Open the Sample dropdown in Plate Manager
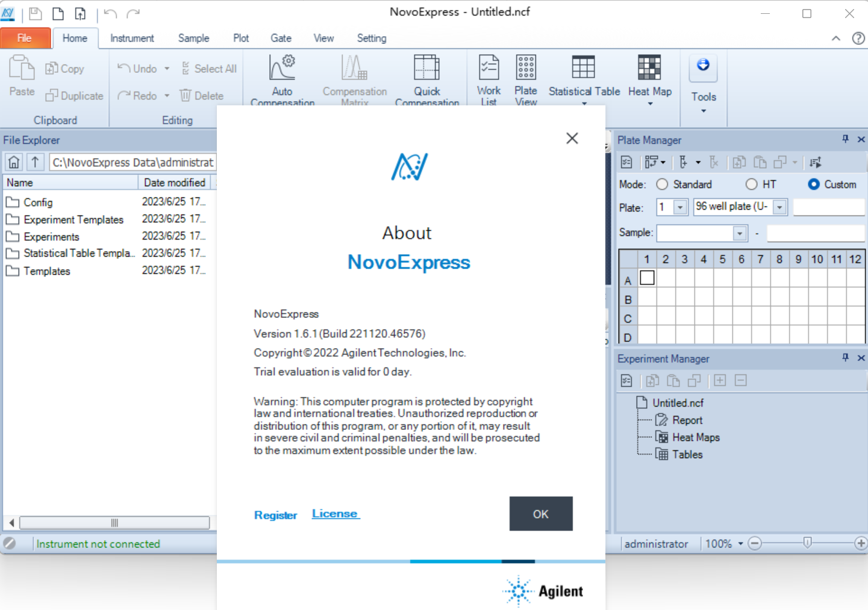 [739, 233]
